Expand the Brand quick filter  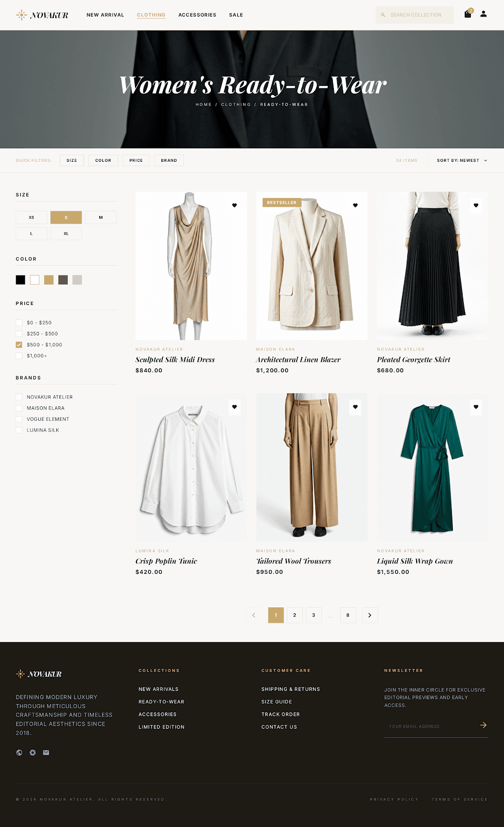pyautogui.click(x=169, y=161)
